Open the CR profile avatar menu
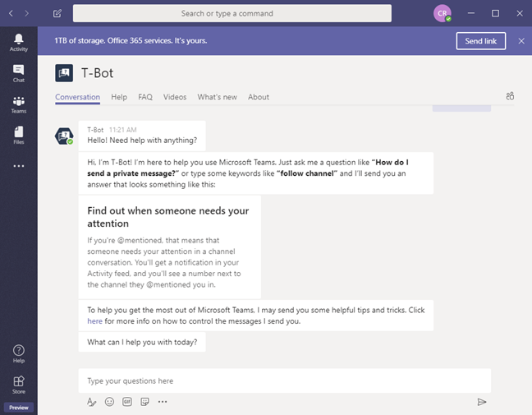This screenshot has width=532, height=415. pos(442,14)
